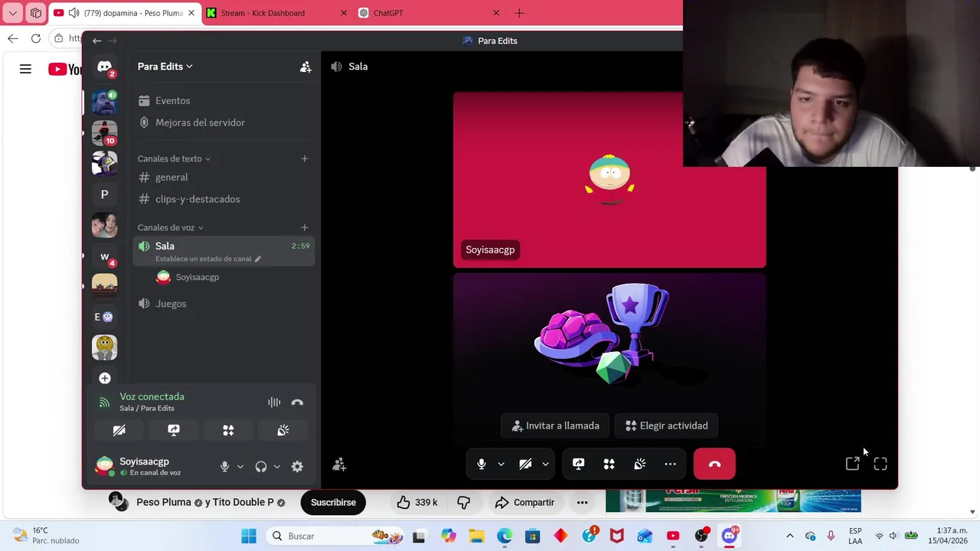
Task: Collapse the Canales de voz category
Action: point(170,227)
